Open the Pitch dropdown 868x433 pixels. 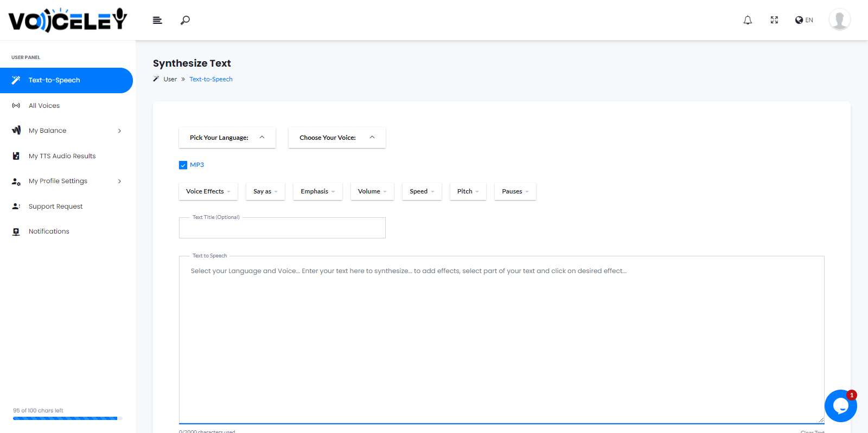tap(468, 191)
